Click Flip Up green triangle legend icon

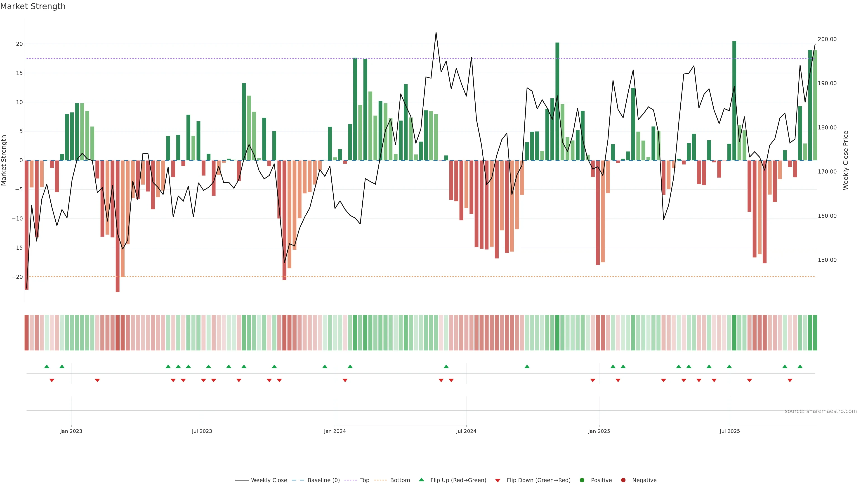(421, 480)
